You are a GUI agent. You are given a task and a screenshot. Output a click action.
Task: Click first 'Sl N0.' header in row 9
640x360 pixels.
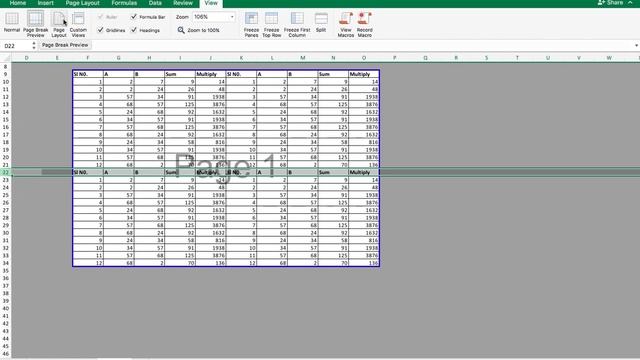88,74
